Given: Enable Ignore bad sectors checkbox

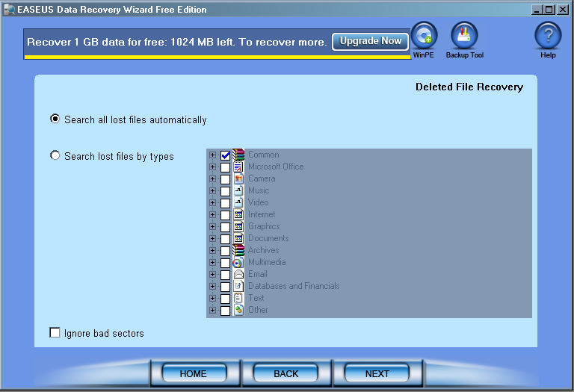Looking at the screenshot, I should click(55, 332).
